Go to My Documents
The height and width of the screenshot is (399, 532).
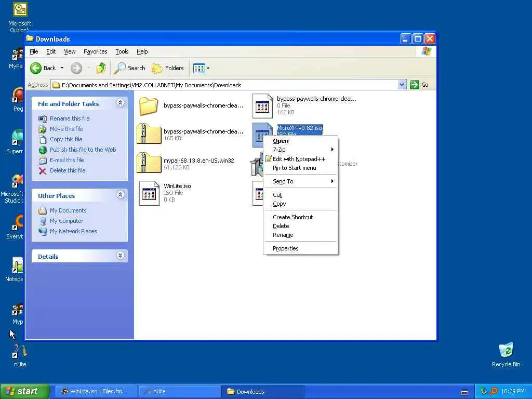coord(68,211)
